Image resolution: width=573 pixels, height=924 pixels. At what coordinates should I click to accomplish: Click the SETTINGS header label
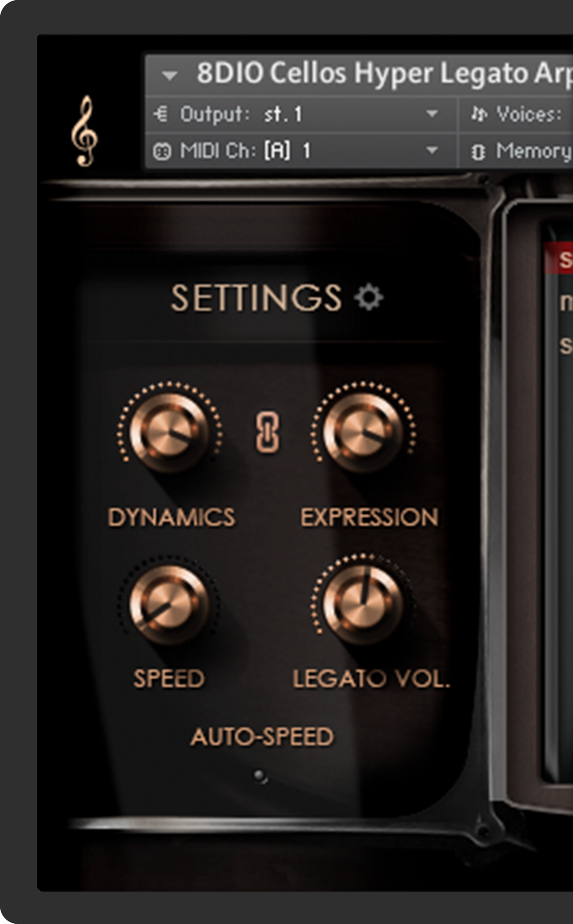click(256, 297)
